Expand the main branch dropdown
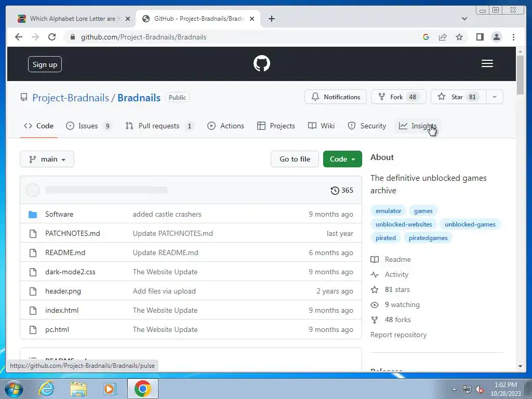The height and width of the screenshot is (399, 532). [x=47, y=159]
